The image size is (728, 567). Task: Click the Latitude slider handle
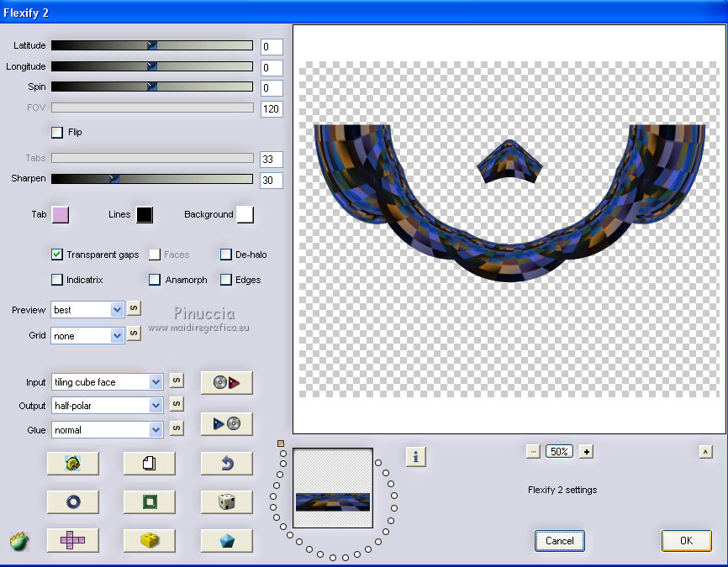(x=152, y=45)
